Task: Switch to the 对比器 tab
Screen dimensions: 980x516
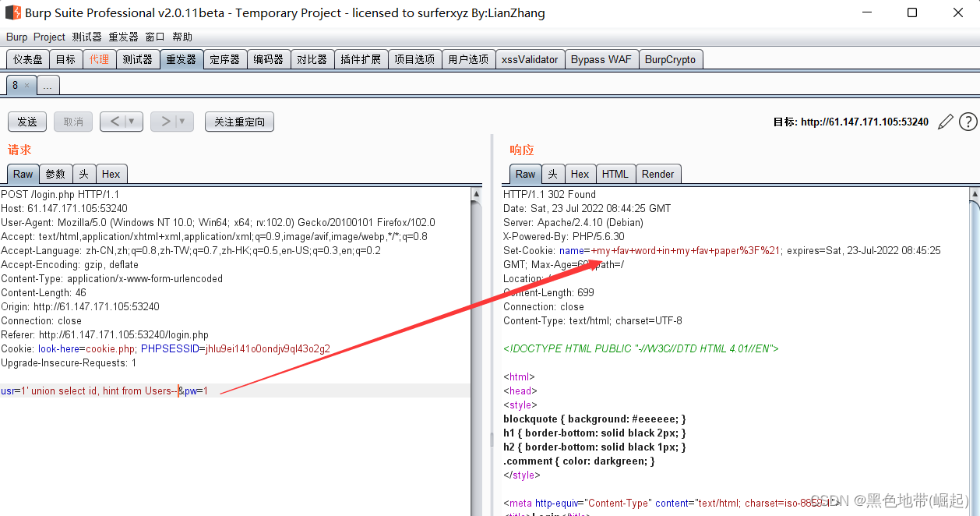Action: point(312,59)
